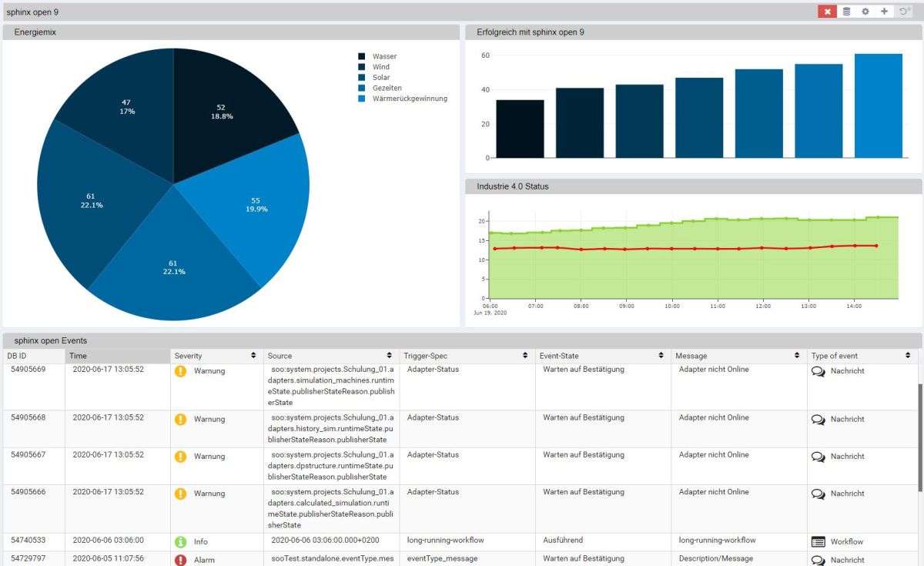The height and width of the screenshot is (566, 924).
Task: Click the Workflow icon on the long-running-workflow row
Action: 818,541
